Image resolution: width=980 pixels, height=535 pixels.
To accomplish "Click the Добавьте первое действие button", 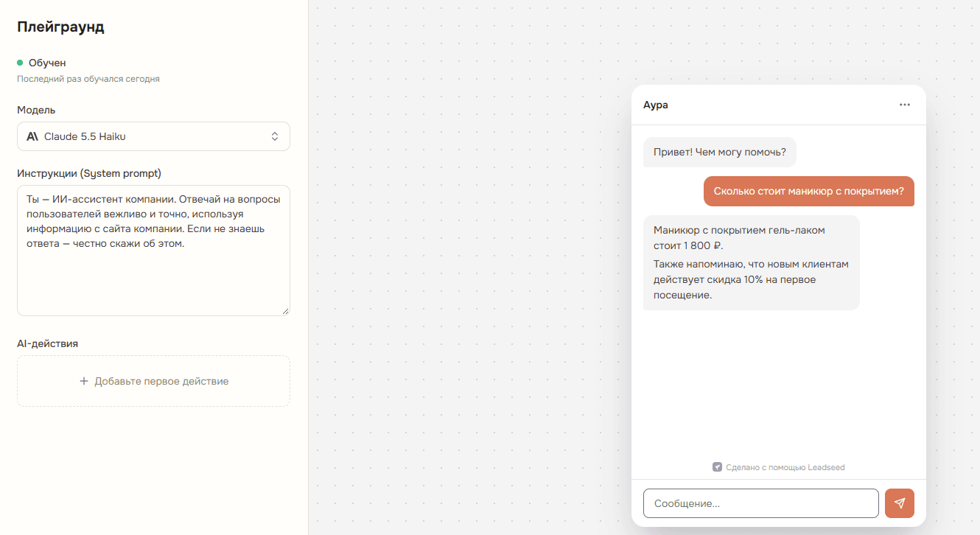I will tap(153, 381).
